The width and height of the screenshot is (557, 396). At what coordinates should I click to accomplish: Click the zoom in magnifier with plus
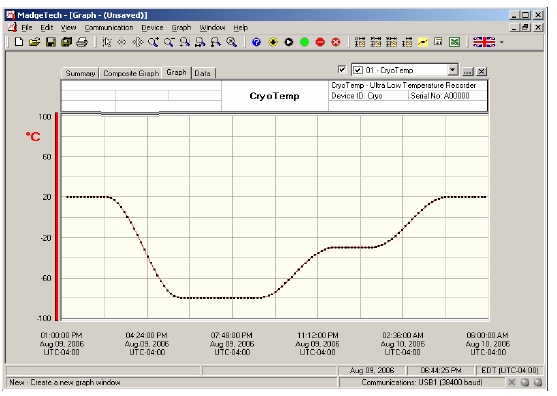(x=153, y=42)
